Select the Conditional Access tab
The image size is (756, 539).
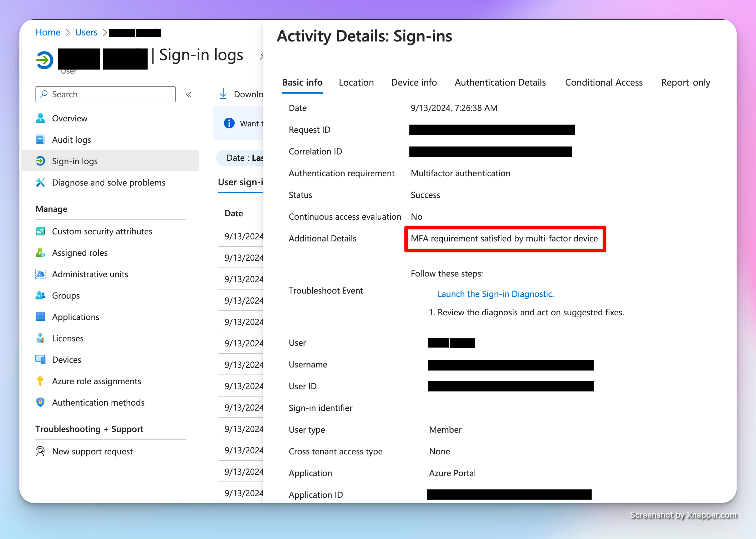(x=604, y=83)
